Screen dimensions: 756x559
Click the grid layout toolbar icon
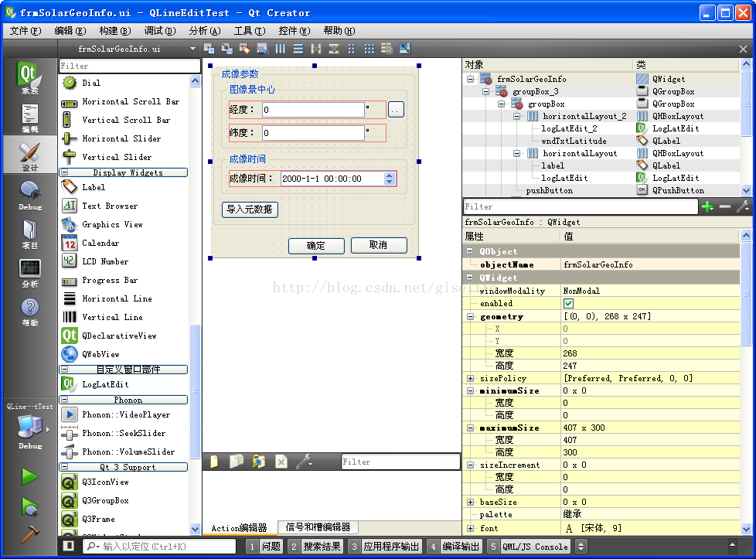(369, 49)
